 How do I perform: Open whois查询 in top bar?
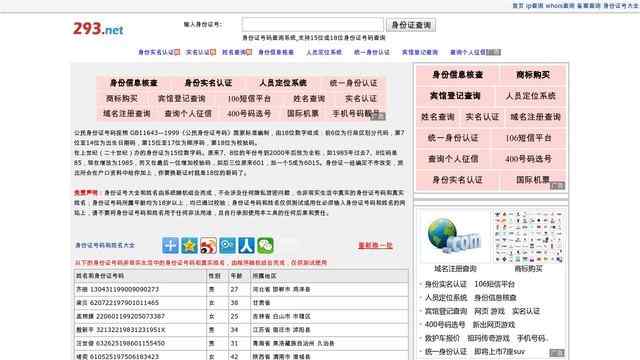560,6
